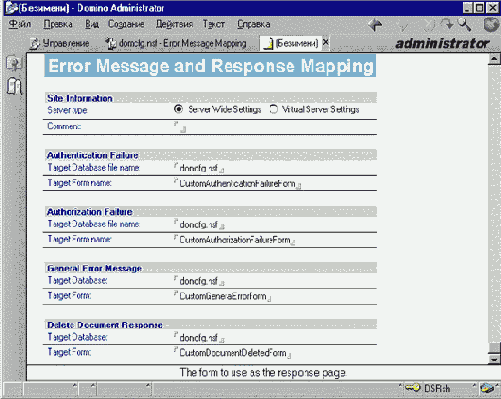
Task: Open the book bookmark icon in sidebar
Action: 14,86
